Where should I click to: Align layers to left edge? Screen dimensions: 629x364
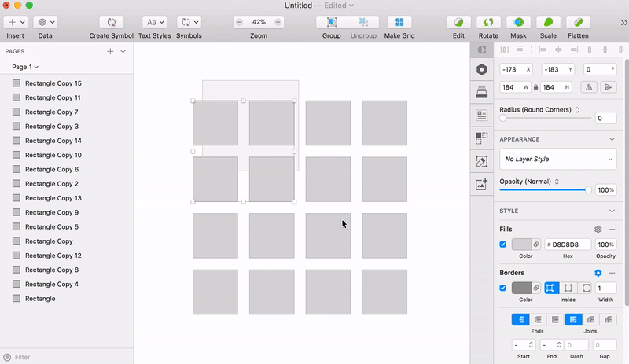click(x=543, y=50)
